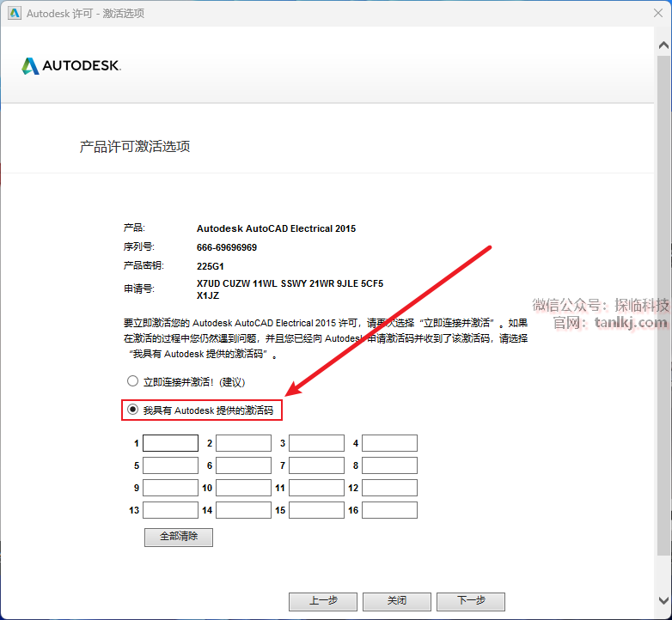Click the Autodesk logo in header
The height and width of the screenshot is (620, 672).
[x=71, y=66]
